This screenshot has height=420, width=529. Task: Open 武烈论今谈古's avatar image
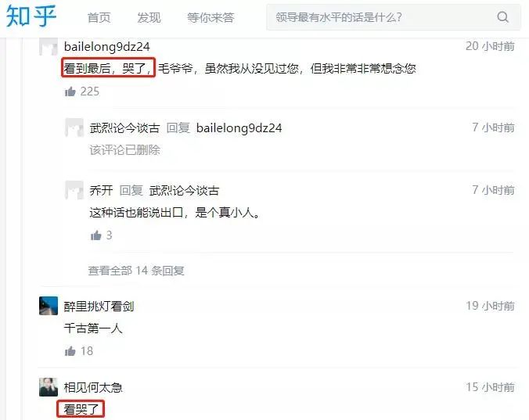74,127
